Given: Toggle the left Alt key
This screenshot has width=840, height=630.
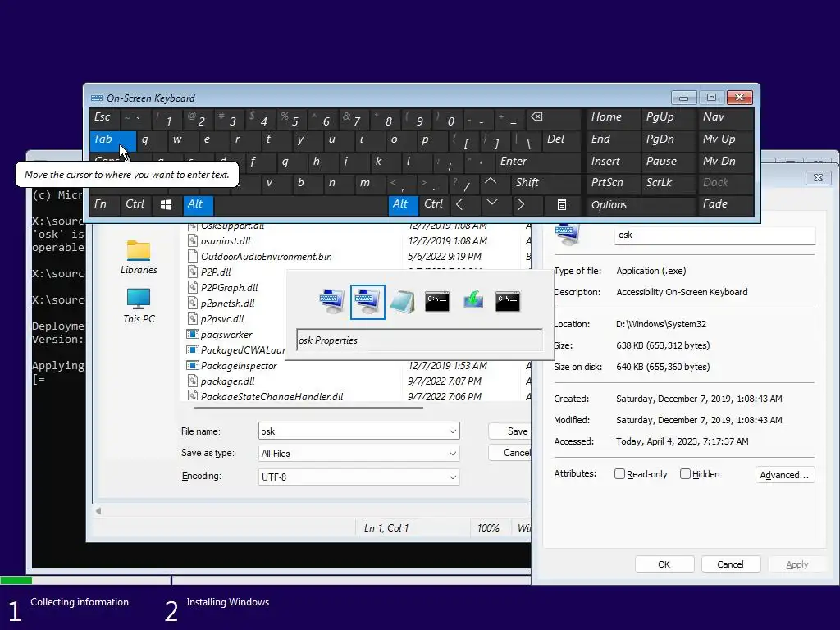Looking at the screenshot, I should pos(199,204).
